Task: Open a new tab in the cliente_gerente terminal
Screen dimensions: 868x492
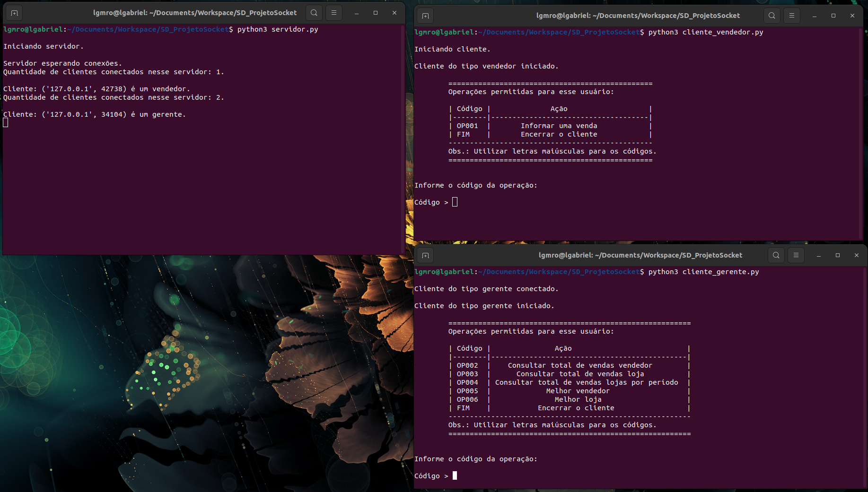Action: (425, 255)
